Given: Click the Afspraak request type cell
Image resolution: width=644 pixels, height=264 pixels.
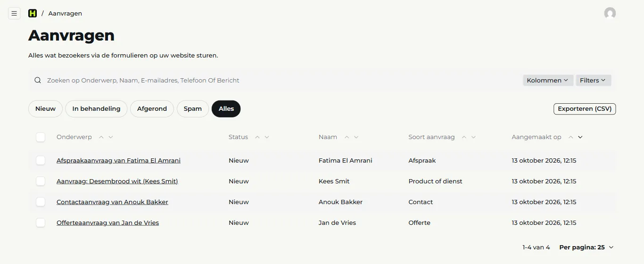Looking at the screenshot, I should (422, 160).
